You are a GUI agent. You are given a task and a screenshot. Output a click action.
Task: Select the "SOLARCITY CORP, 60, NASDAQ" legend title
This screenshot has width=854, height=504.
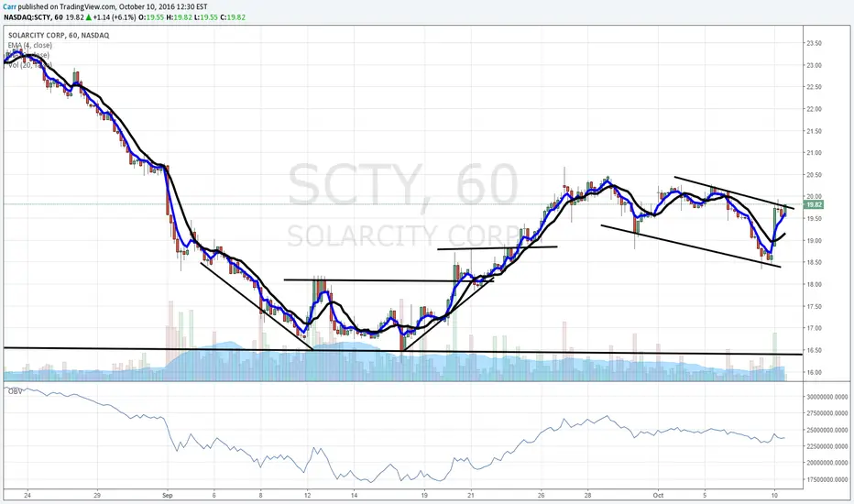click(59, 36)
